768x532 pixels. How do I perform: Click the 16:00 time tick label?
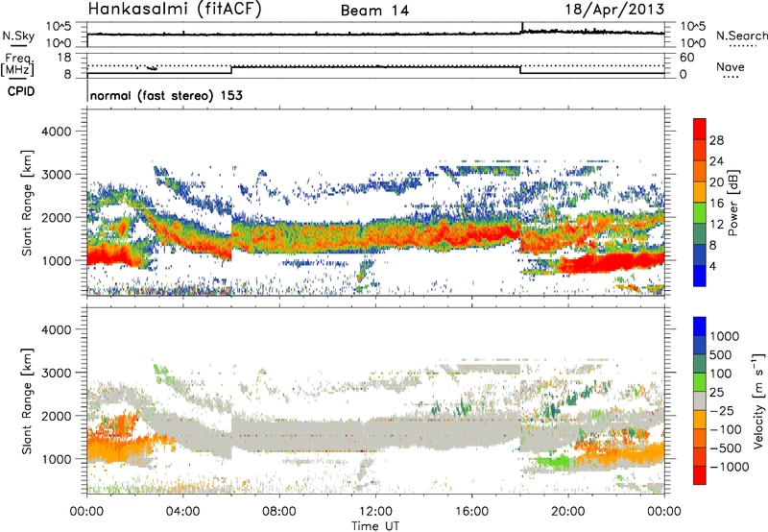pos(471,512)
